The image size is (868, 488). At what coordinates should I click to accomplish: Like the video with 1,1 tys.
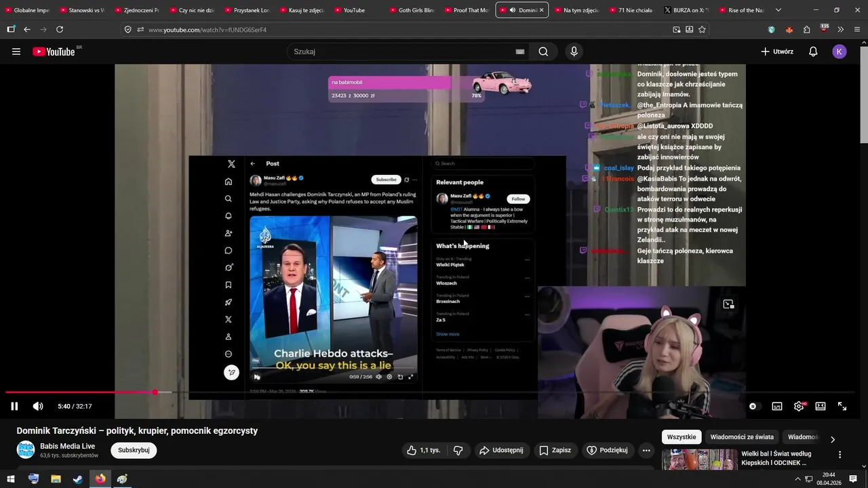coord(424,450)
